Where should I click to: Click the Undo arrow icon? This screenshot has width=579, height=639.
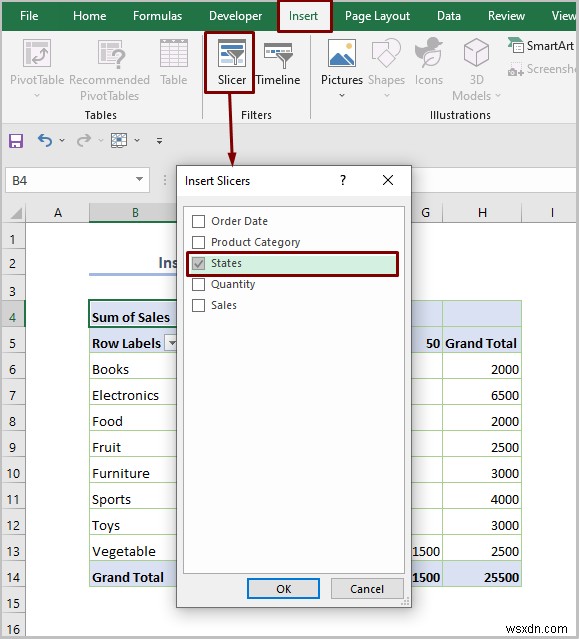[45, 141]
